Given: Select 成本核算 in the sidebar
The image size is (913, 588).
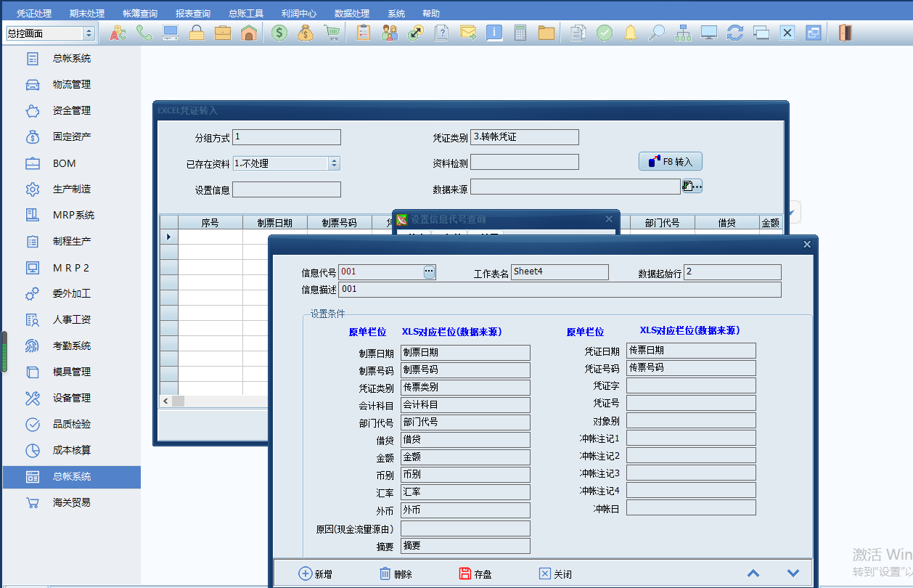Looking at the screenshot, I should click(72, 450).
